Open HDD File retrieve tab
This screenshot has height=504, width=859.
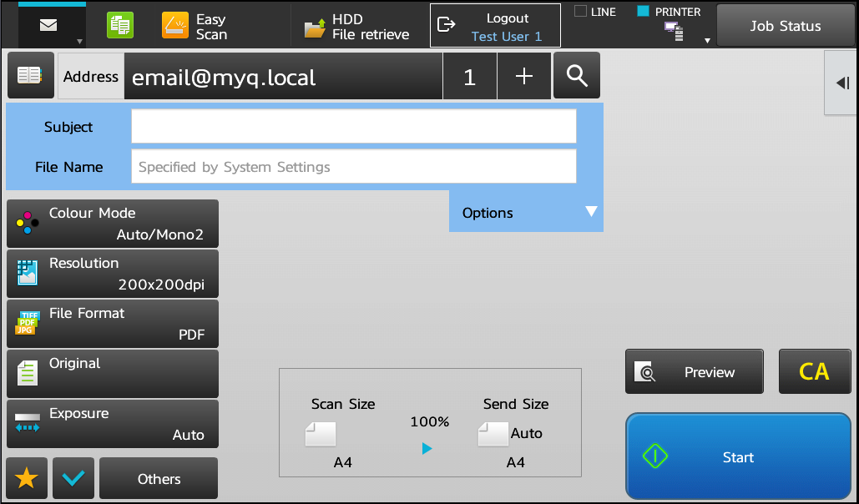coord(357,27)
